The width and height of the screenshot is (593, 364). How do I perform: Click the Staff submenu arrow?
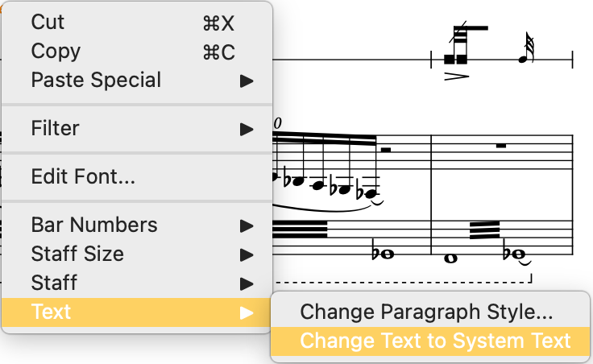[x=247, y=284]
